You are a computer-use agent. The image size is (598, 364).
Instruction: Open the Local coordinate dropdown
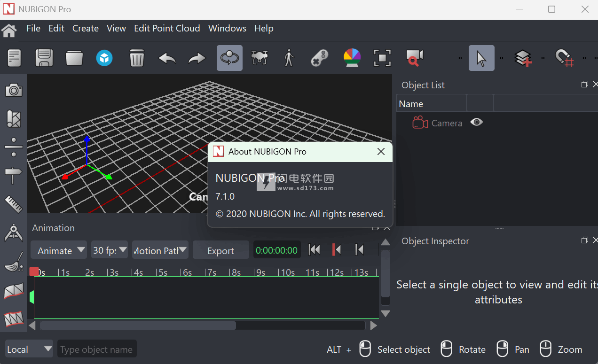pyautogui.click(x=29, y=349)
